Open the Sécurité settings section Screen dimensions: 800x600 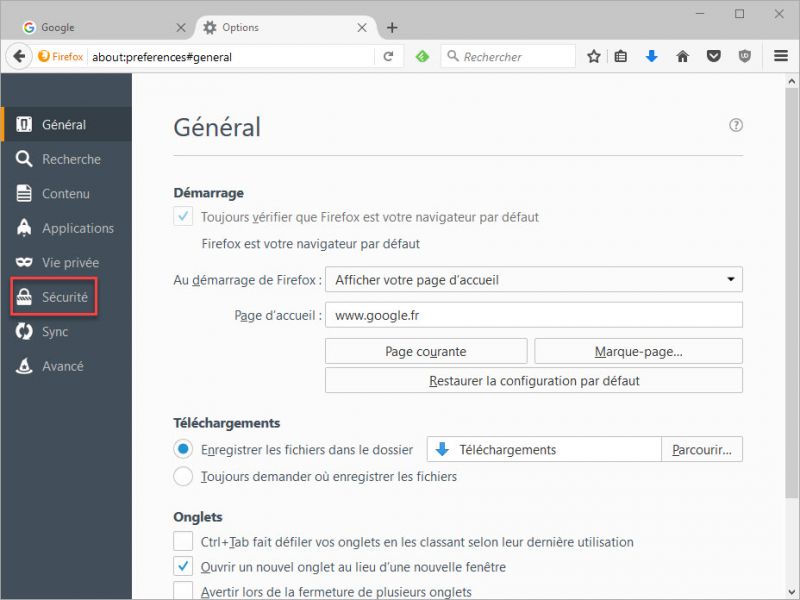pyautogui.click(x=66, y=297)
